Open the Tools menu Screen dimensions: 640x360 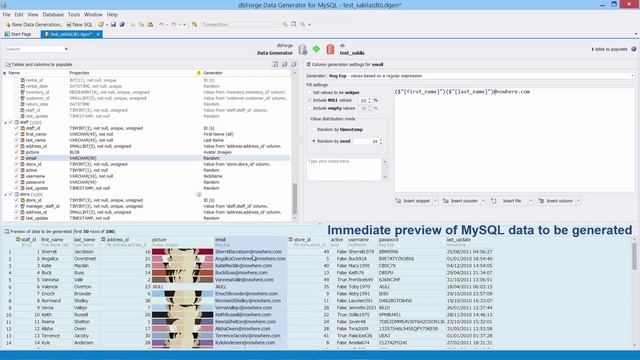point(74,14)
